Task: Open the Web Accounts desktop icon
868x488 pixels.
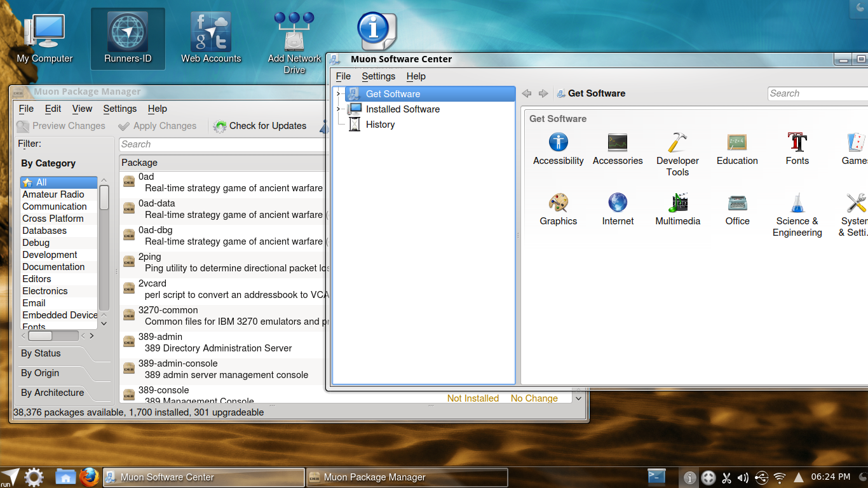Action: 211,38
